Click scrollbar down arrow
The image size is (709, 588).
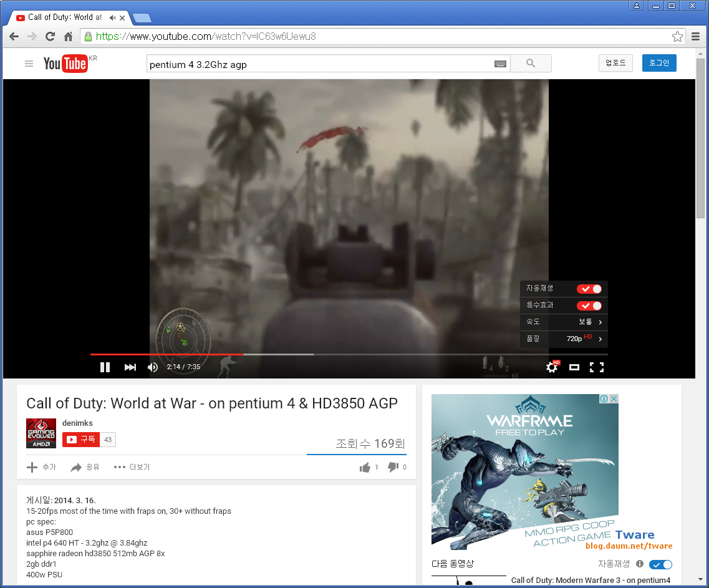coord(700,579)
